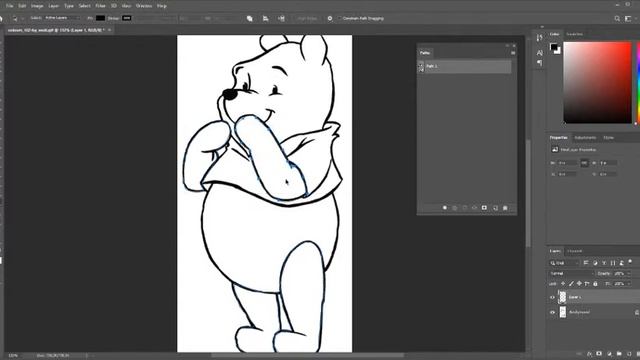
Task: Hide the Background layer eye icon
Action: pos(553,312)
